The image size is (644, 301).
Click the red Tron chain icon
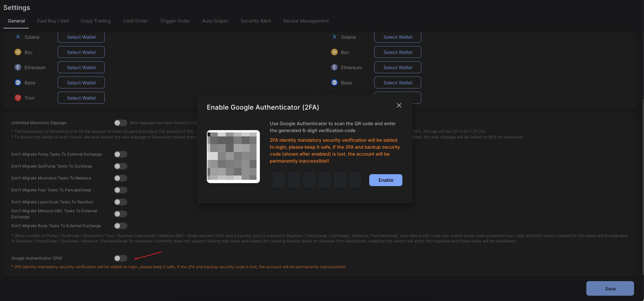coord(18,98)
